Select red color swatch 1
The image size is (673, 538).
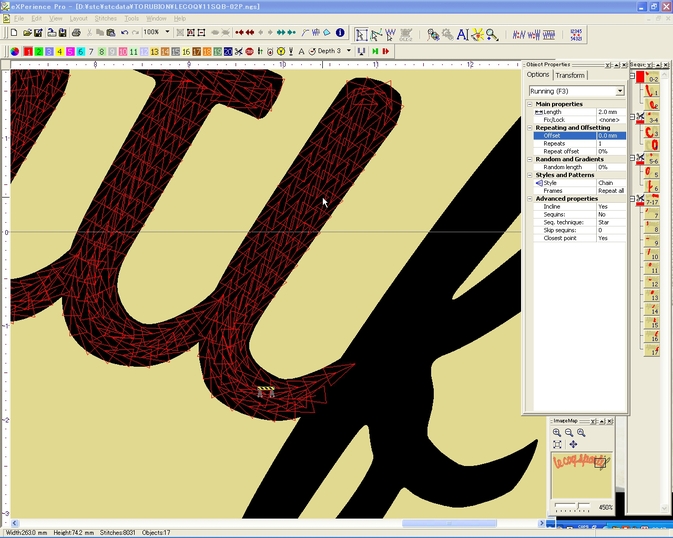(x=28, y=52)
